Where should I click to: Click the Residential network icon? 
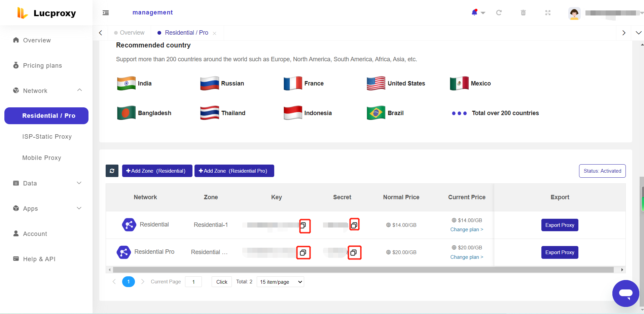[x=129, y=224]
